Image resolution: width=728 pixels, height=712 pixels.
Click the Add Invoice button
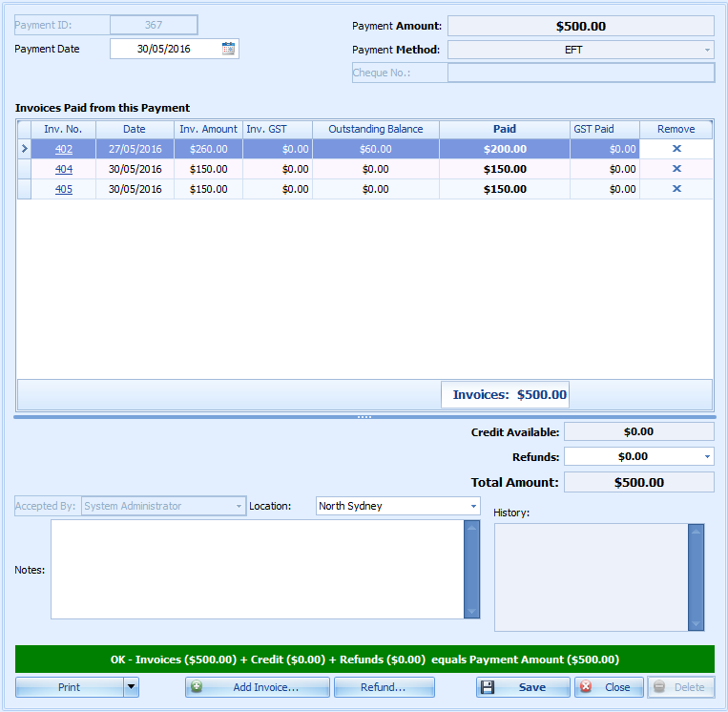pyautogui.click(x=258, y=687)
